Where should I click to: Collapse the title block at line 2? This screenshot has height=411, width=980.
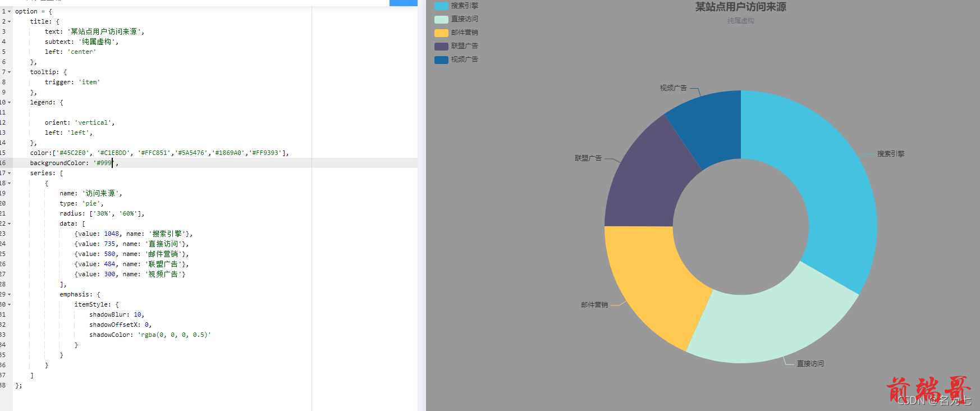pyautogui.click(x=9, y=21)
